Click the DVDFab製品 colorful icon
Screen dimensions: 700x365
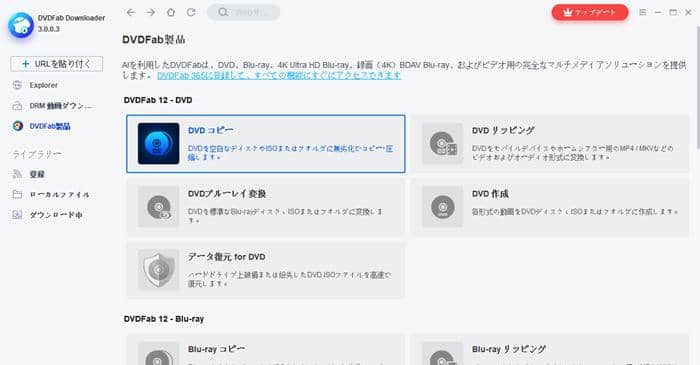(x=17, y=126)
